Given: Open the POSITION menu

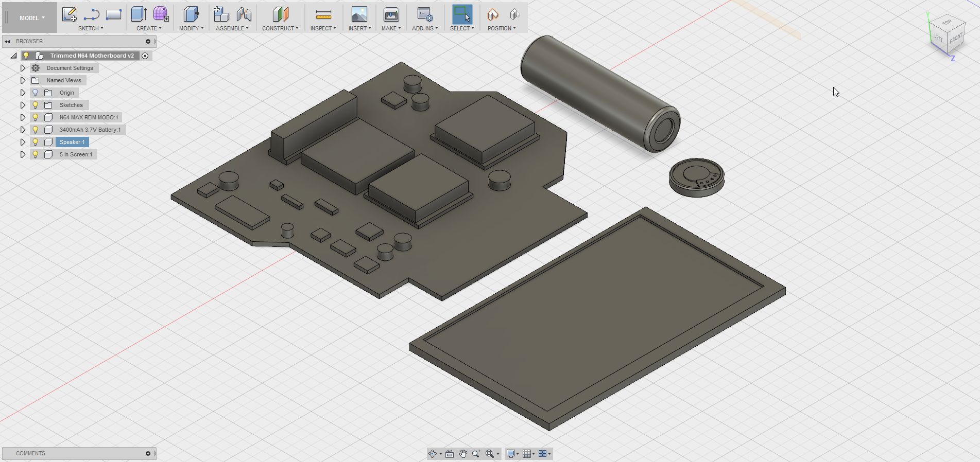Looking at the screenshot, I should click(x=502, y=28).
